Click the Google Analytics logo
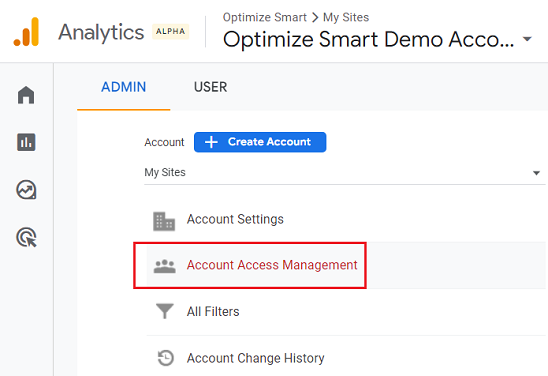Viewport: 548px width, 376px height. point(26,32)
